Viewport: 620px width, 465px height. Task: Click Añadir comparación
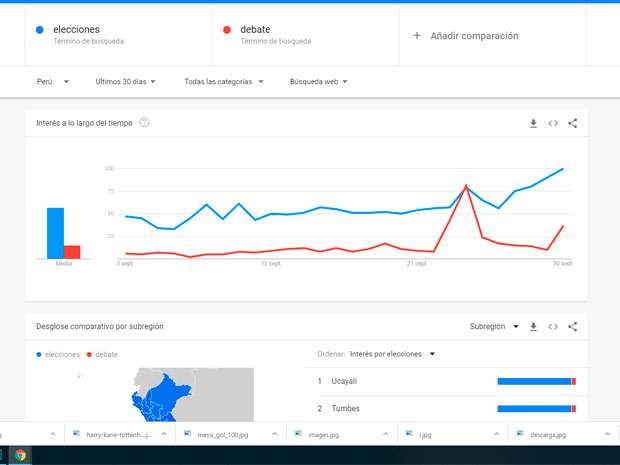[x=474, y=36]
